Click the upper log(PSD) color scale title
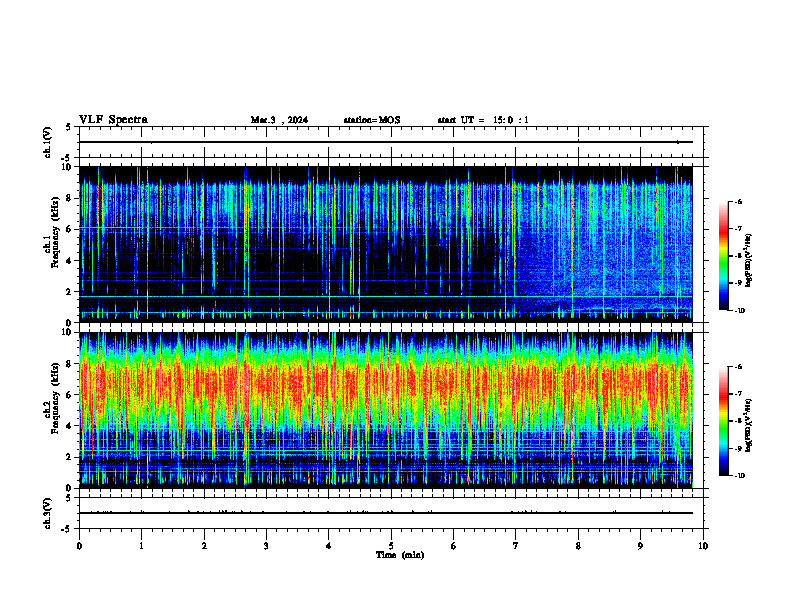Screen dimensions: 792x612 click(749, 261)
